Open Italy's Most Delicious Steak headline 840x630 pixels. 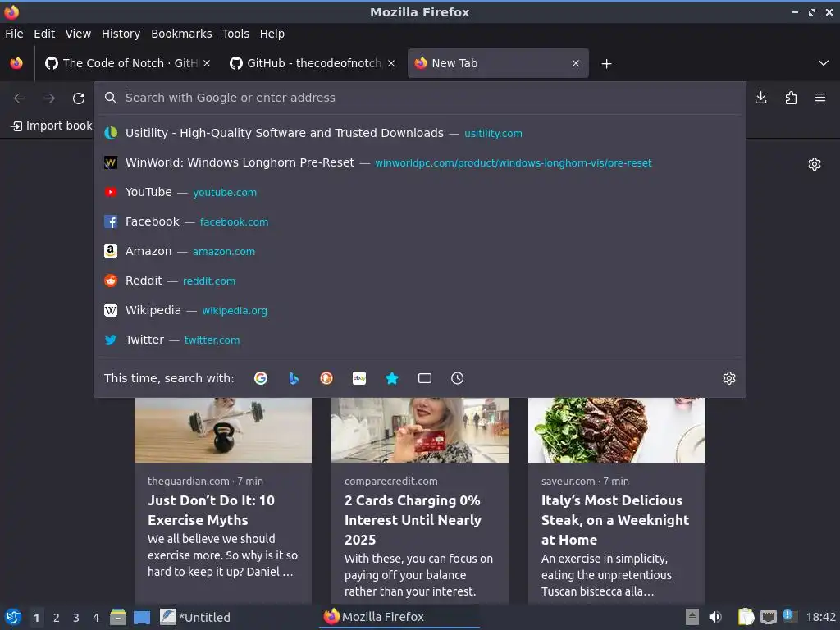pyautogui.click(x=615, y=519)
